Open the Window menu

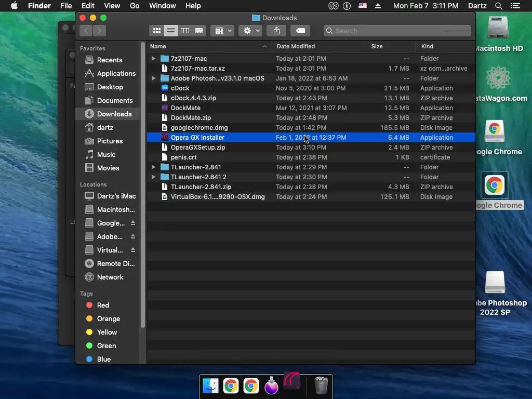(x=163, y=6)
